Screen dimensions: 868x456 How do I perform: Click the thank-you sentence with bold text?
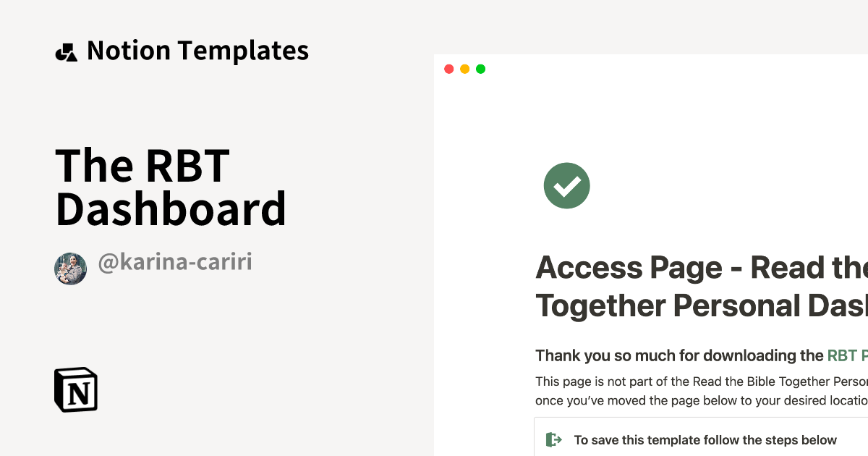673,355
